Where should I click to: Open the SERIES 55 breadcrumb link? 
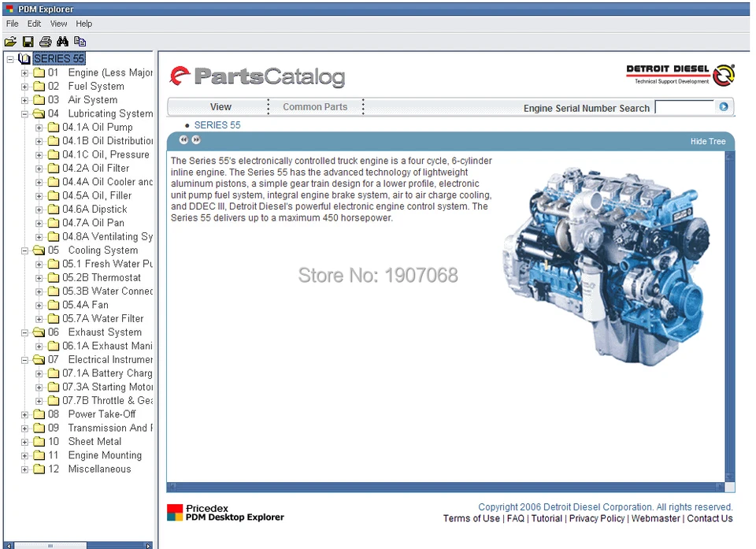217,125
